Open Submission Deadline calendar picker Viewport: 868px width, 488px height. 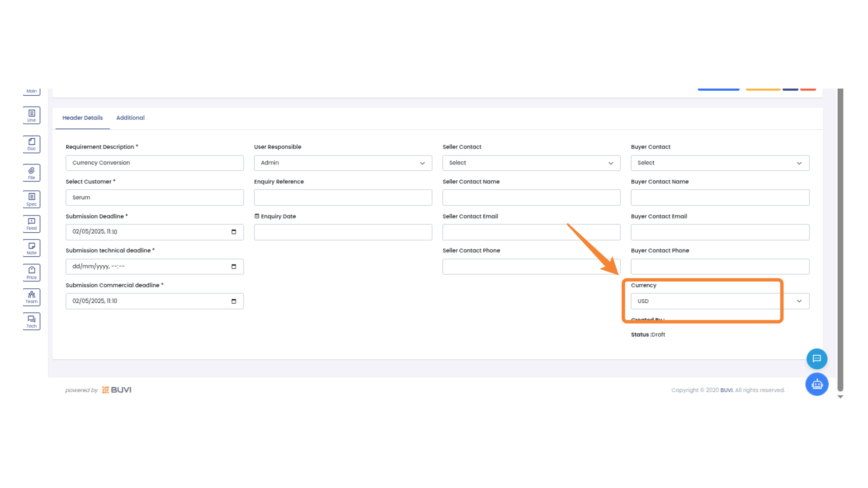tap(234, 232)
